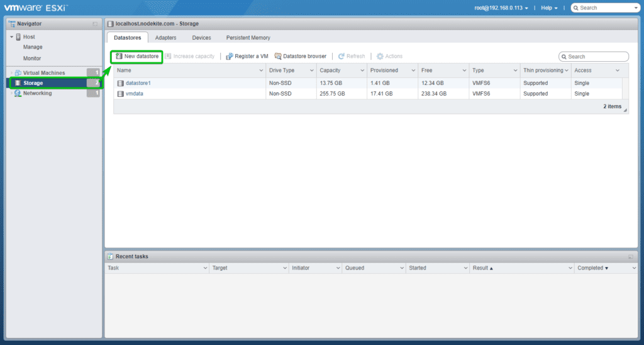Click the top-right global search field
The width and height of the screenshot is (644, 345).
click(606, 8)
